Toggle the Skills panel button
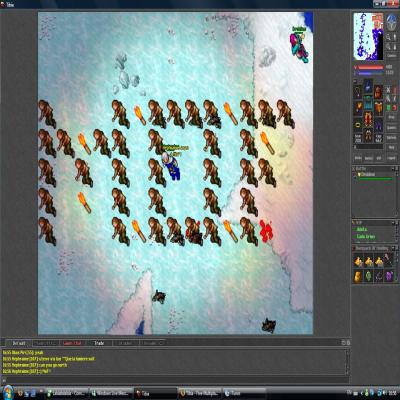This screenshot has width=400, height=400. 358,158
